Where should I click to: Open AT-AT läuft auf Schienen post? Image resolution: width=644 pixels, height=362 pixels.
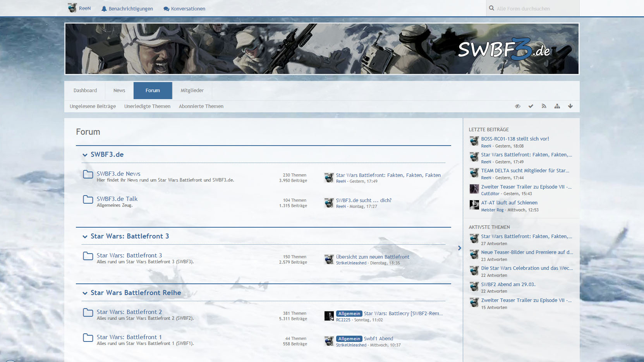509,203
